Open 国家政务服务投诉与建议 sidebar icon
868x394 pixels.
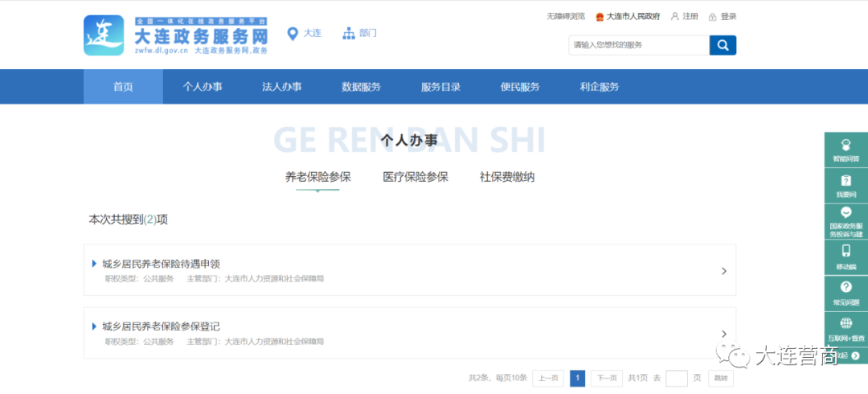[845, 214]
